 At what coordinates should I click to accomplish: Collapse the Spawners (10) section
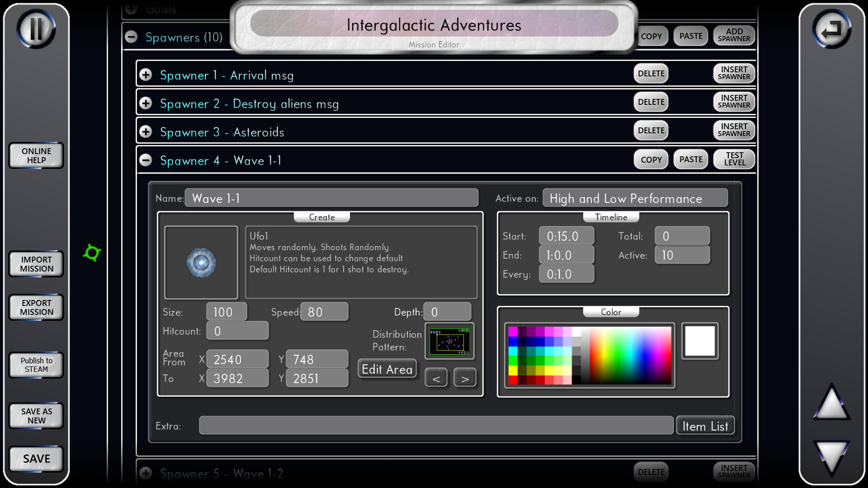131,37
